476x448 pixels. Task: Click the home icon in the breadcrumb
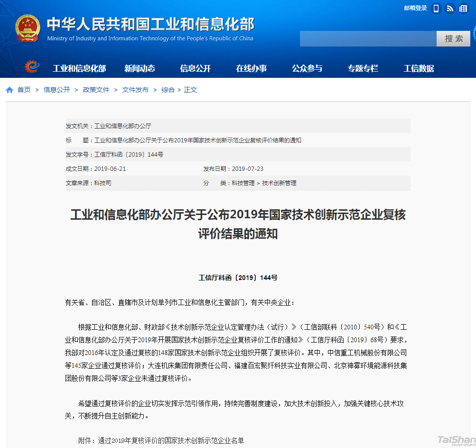(9, 89)
